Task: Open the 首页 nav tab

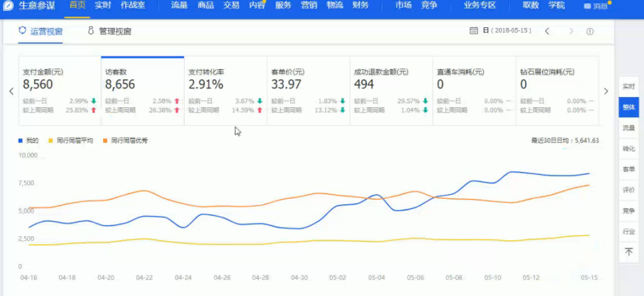Action: click(x=78, y=5)
